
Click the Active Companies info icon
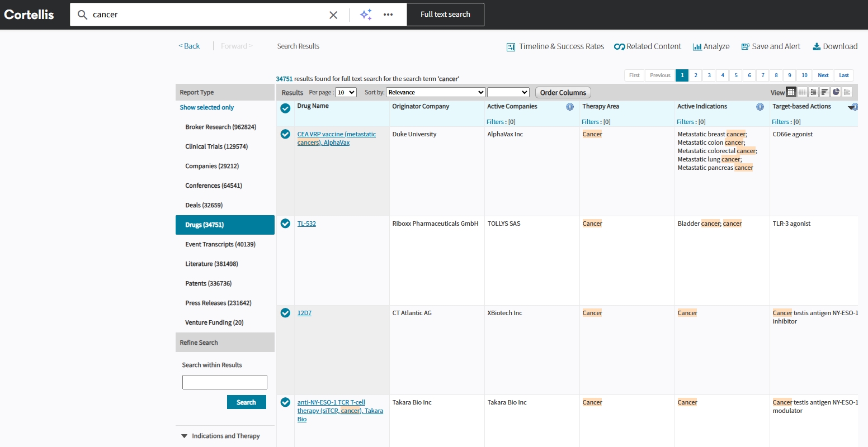(x=570, y=107)
